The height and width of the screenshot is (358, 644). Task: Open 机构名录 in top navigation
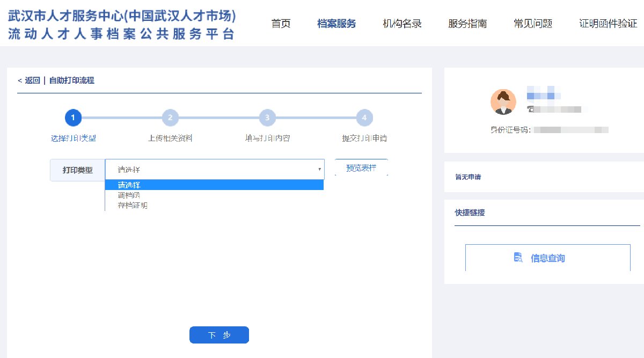[x=402, y=24]
